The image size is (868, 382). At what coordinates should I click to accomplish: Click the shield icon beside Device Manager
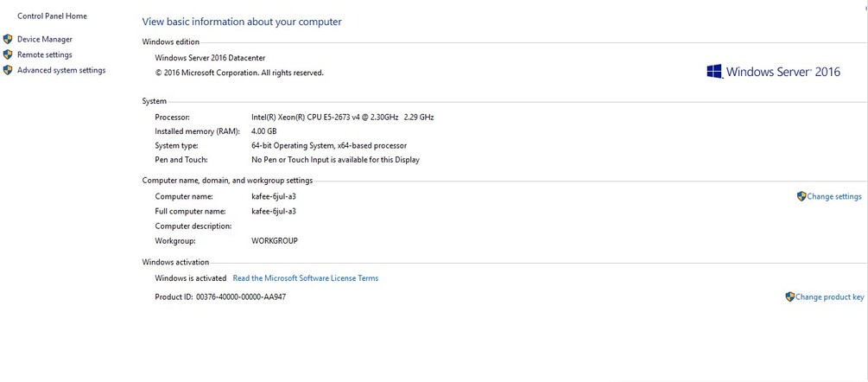[8, 39]
